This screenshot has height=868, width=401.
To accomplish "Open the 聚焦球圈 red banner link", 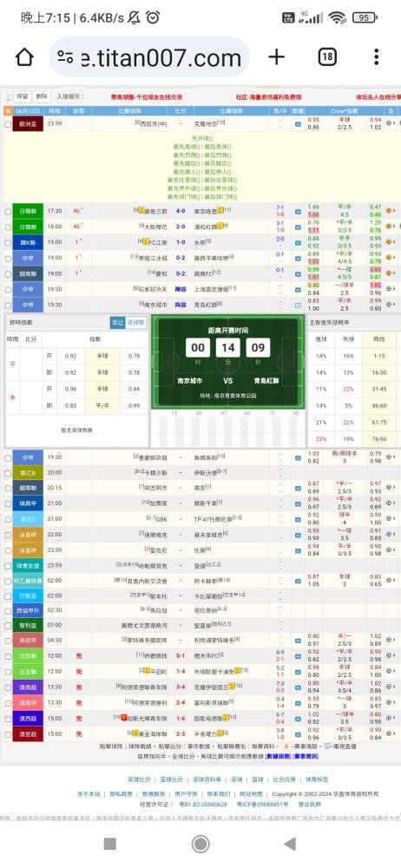I will [x=147, y=97].
